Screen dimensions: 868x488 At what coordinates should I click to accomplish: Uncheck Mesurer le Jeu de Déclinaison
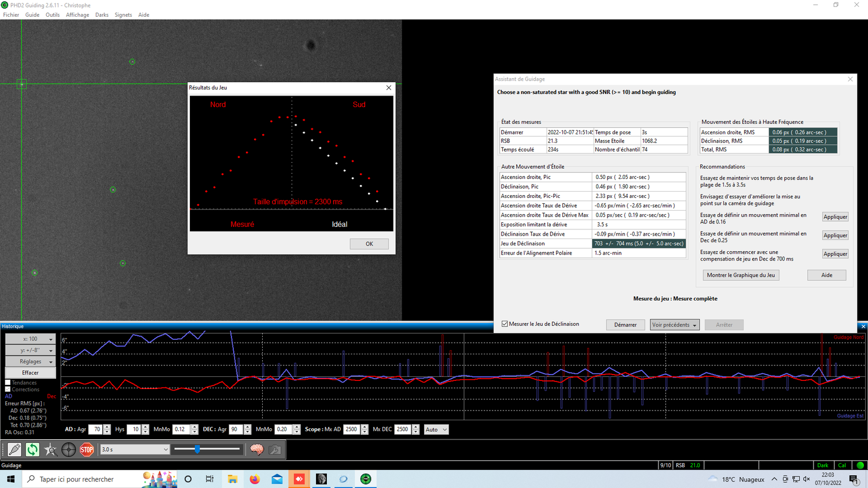505,324
